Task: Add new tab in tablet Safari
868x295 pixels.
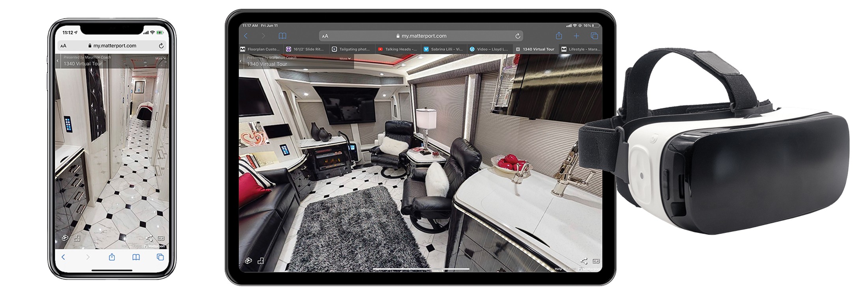Action: tap(576, 36)
